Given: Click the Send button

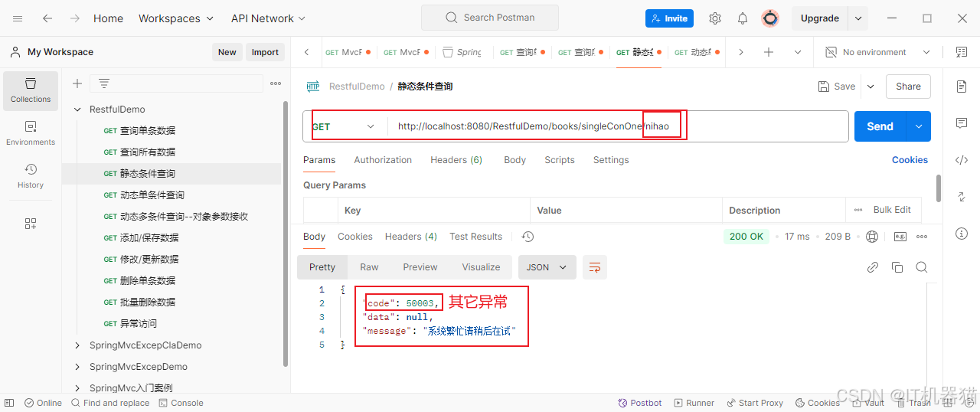Looking at the screenshot, I should pos(880,126).
